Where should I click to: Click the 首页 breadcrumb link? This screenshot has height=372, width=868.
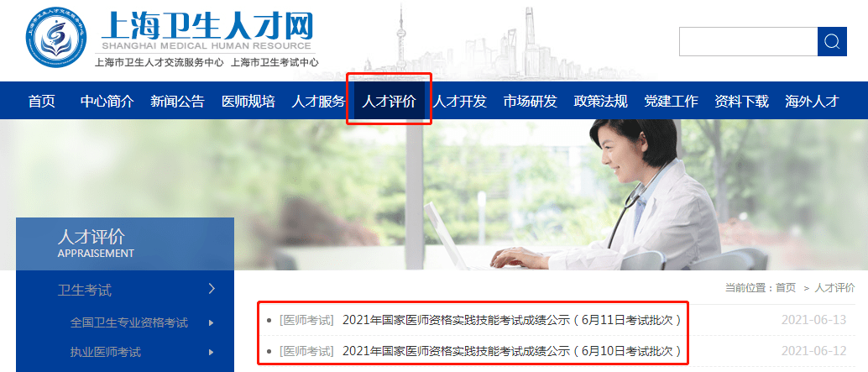[x=786, y=288]
